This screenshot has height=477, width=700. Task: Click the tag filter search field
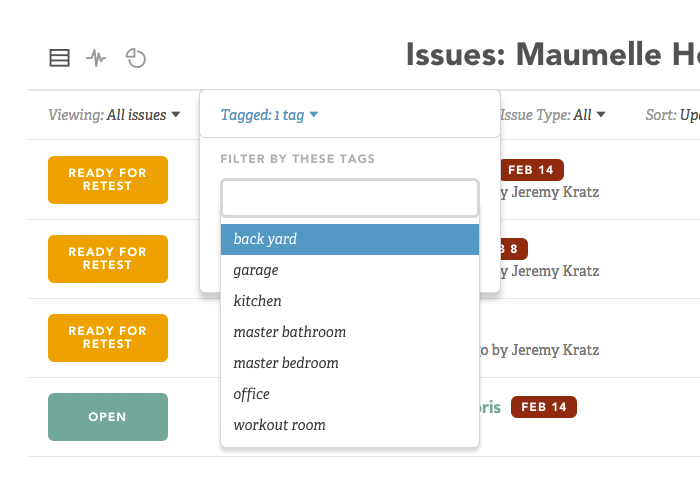[x=350, y=198]
